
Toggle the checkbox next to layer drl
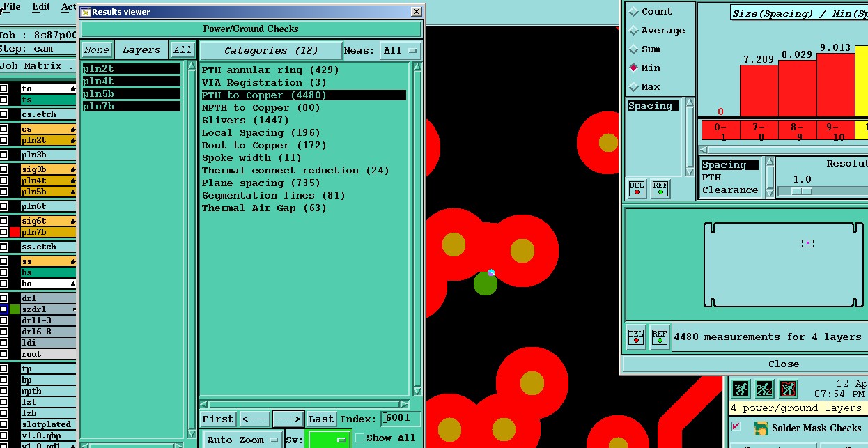(x=3, y=298)
